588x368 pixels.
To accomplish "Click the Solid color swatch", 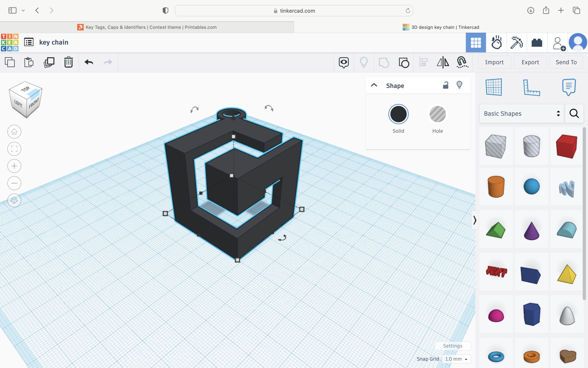I will 398,114.
